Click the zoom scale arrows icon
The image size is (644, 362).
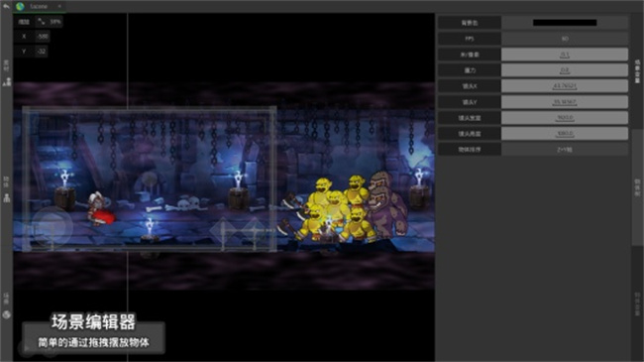point(42,22)
